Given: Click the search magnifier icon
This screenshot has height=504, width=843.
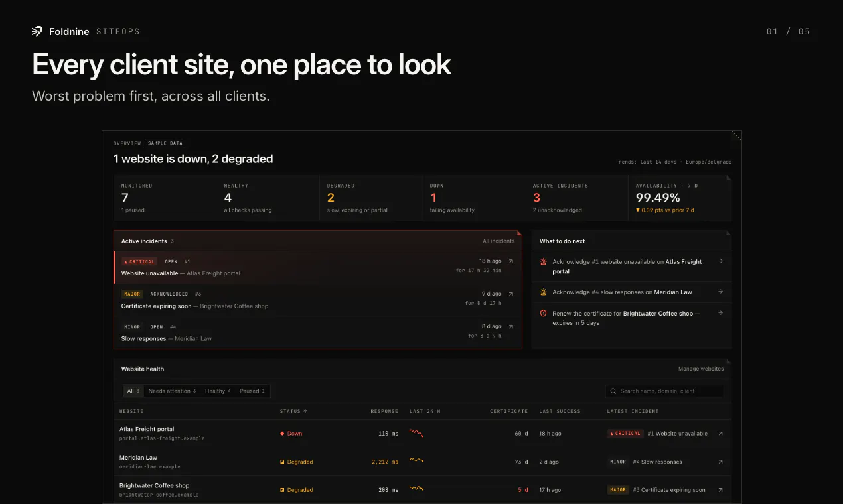Looking at the screenshot, I should point(613,391).
